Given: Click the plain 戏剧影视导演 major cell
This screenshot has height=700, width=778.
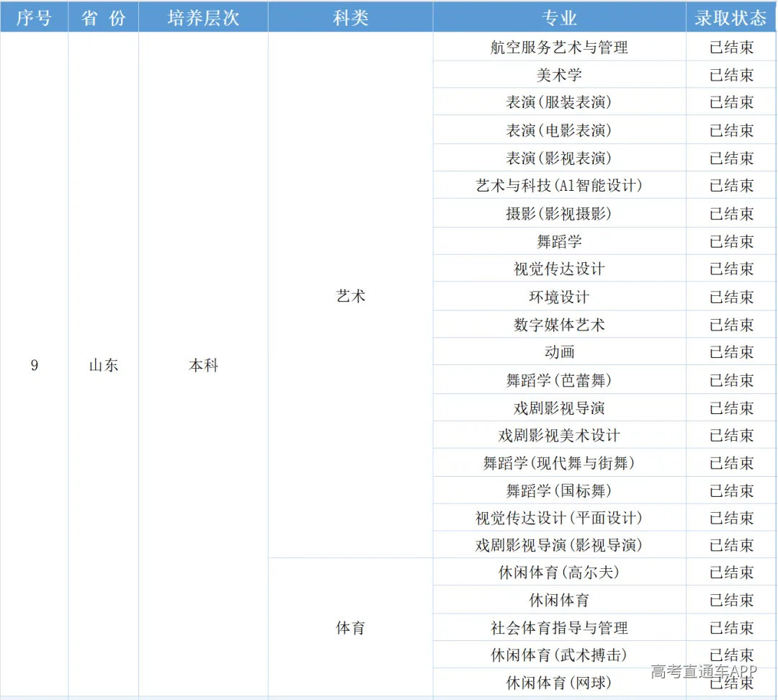Looking at the screenshot, I should tap(559, 408).
